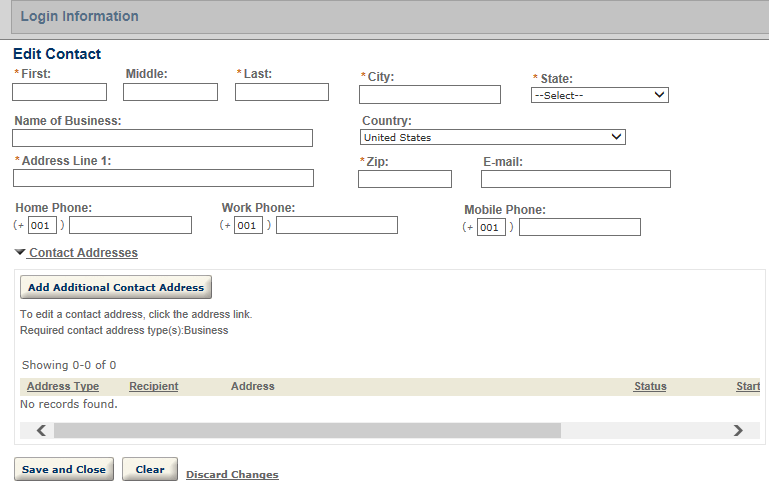Image resolution: width=769 pixels, height=489 pixels.
Task: Click the E-mail input field
Action: 575,179
